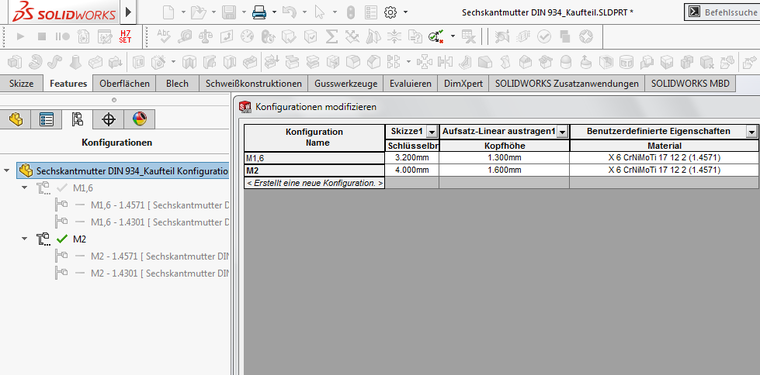760x375 pixels.
Task: Click the Save icon in top toolbar
Action: (x=229, y=13)
